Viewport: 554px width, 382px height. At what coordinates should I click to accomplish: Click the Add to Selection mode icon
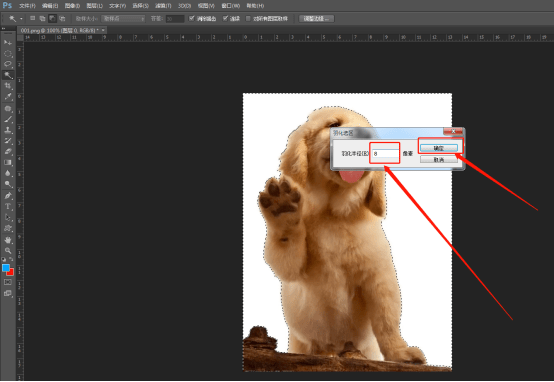point(42,18)
